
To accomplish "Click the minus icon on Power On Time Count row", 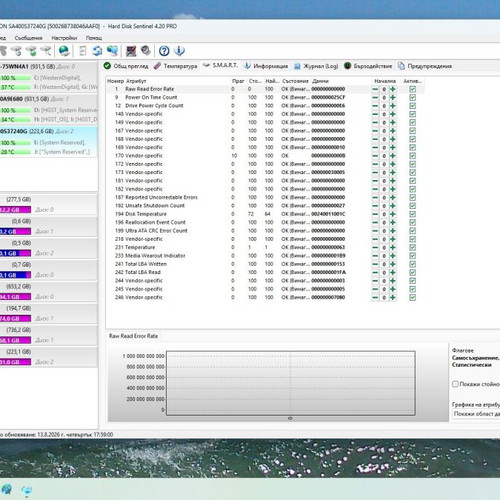I will [375, 97].
